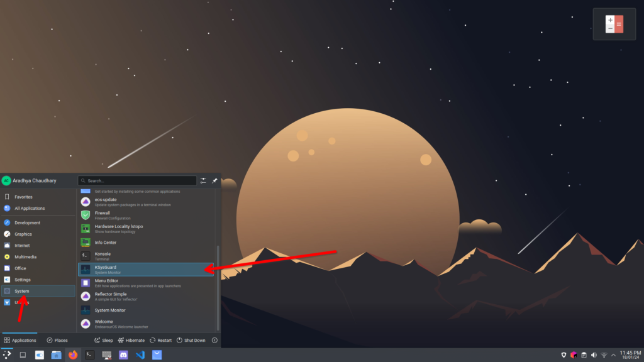Click the Search field in launcher

(137, 180)
